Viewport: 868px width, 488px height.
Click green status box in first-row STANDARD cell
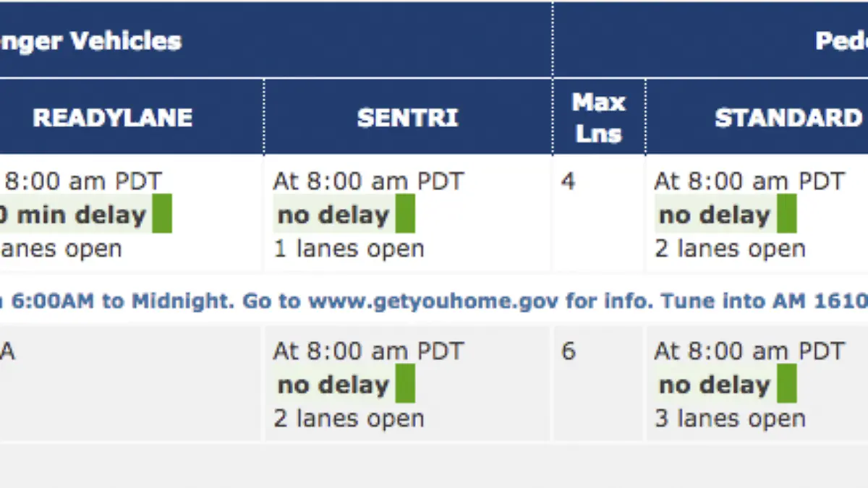(x=786, y=214)
